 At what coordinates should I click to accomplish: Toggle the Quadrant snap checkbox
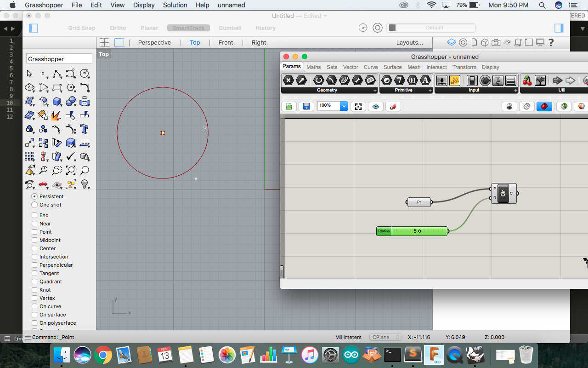[34, 282]
